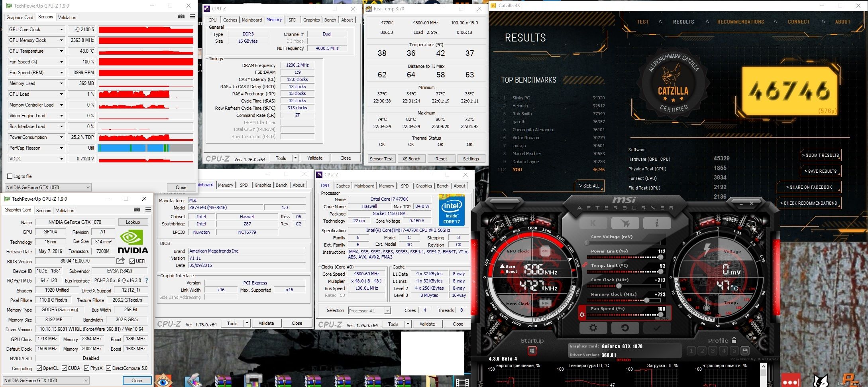Screen dimensions: 868x387
Task: Click the XS Bench button in RealTemp
Action: click(x=411, y=158)
